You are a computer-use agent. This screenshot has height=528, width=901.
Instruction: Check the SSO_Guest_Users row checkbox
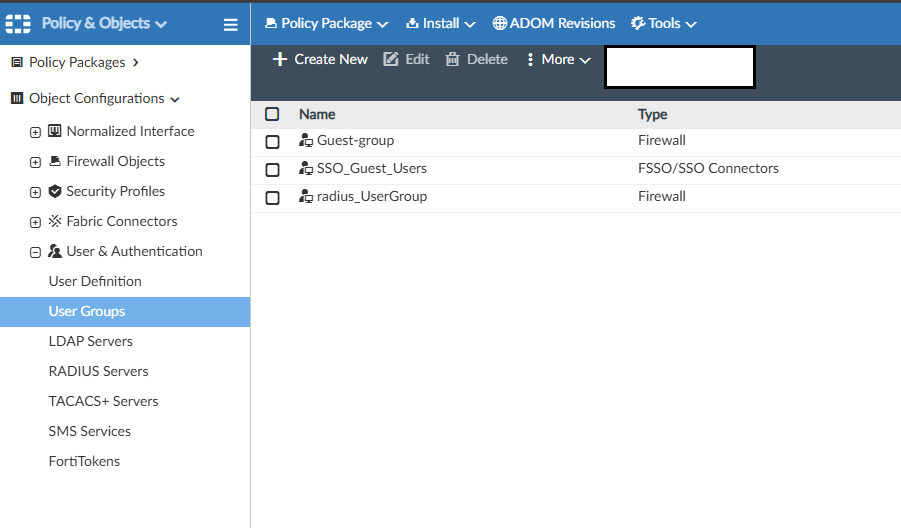(272, 170)
